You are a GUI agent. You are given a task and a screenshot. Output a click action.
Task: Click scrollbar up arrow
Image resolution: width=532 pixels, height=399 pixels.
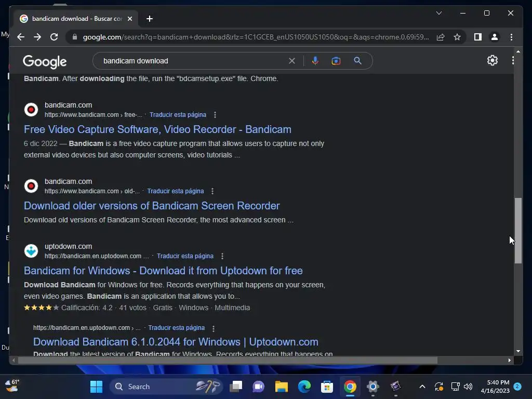pos(518,51)
